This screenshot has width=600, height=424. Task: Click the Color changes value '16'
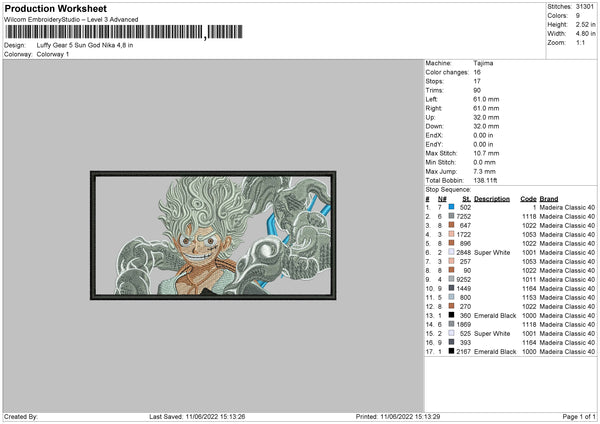click(477, 72)
